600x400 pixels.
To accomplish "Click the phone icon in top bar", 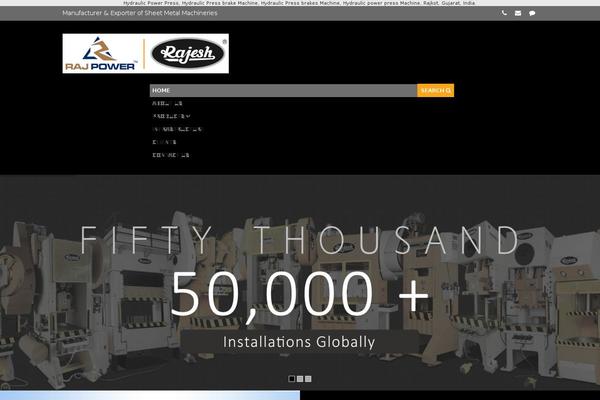I will (504, 13).
